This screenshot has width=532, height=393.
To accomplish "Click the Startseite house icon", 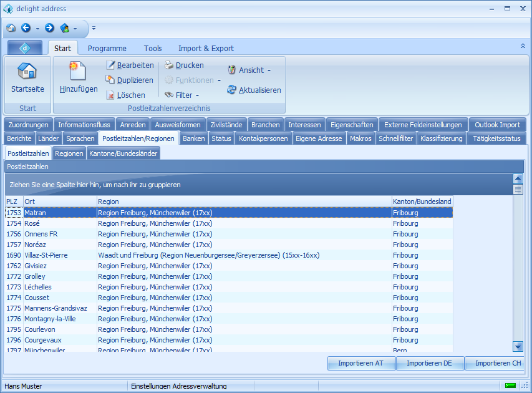I will 27,71.
